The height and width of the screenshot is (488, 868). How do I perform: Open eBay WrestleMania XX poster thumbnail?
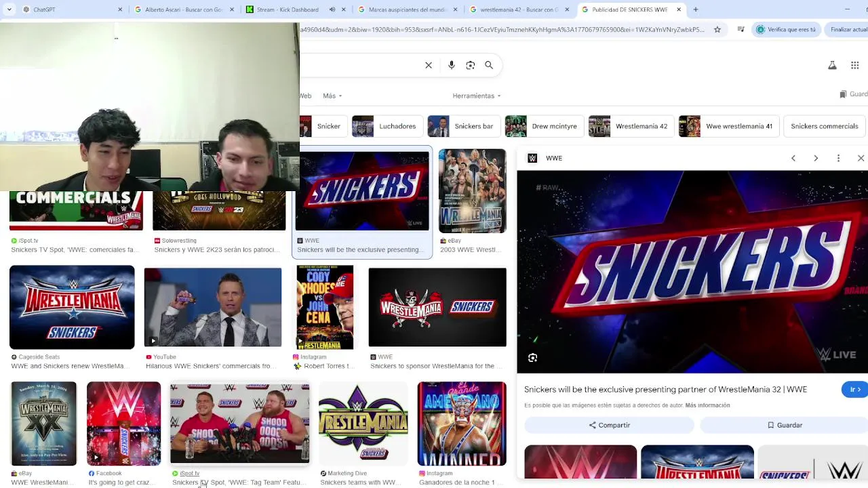click(43, 424)
